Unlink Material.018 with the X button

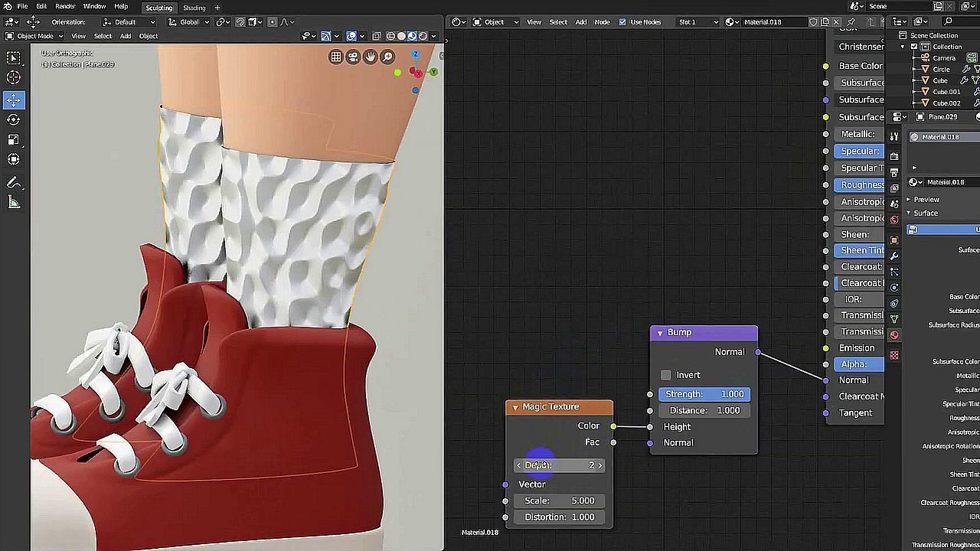pos(835,22)
